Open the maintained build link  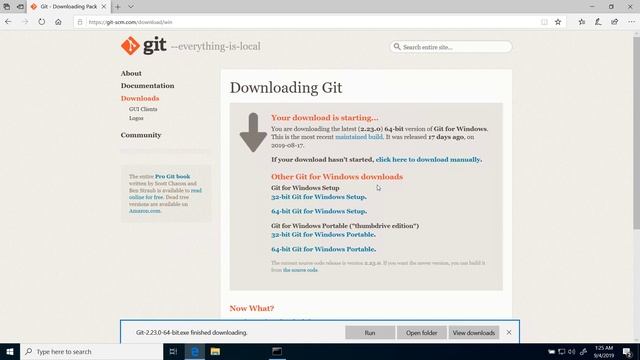coord(359,137)
